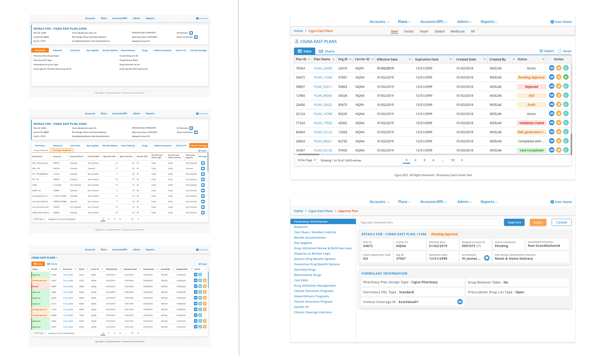This screenshot has width=604, height=364.
Task: Select Specialty Drugs in Approve Plan side menu
Action: (x=305, y=270)
